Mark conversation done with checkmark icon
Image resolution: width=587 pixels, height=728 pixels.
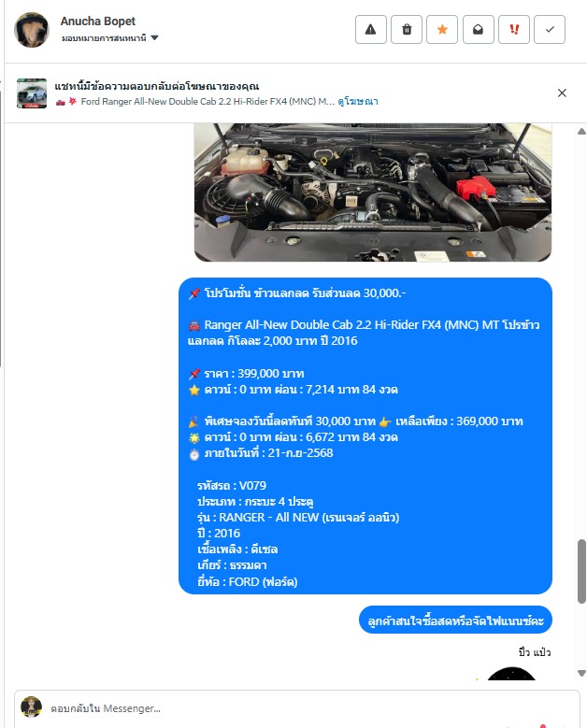pyautogui.click(x=550, y=30)
